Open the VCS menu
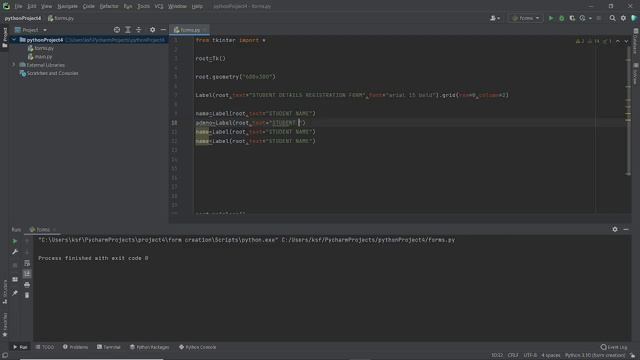640x360 pixels. pyautogui.click(x=159, y=6)
